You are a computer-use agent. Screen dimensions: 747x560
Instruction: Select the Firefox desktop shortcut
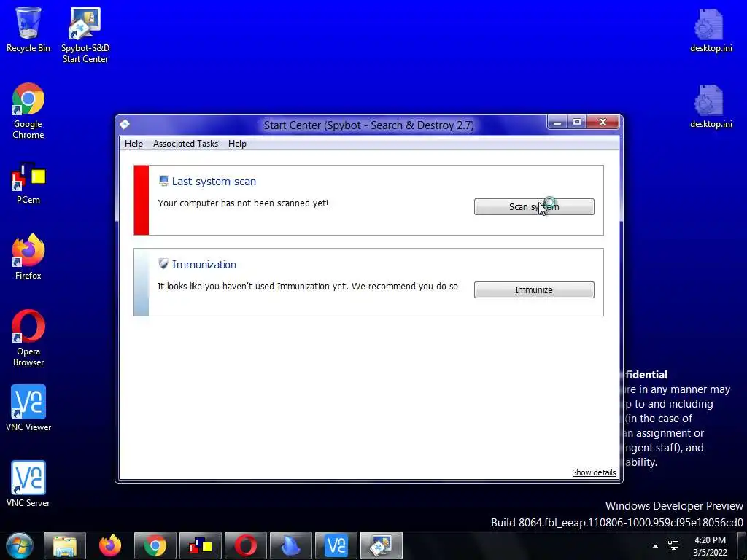[28, 257]
